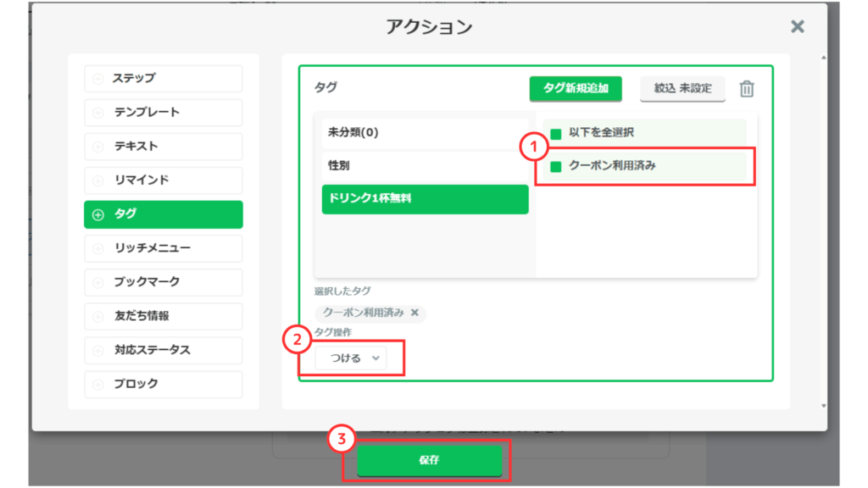The width and height of the screenshot is (868, 488).
Task: Choose 友だち情報 from the action list
Action: click(x=164, y=316)
